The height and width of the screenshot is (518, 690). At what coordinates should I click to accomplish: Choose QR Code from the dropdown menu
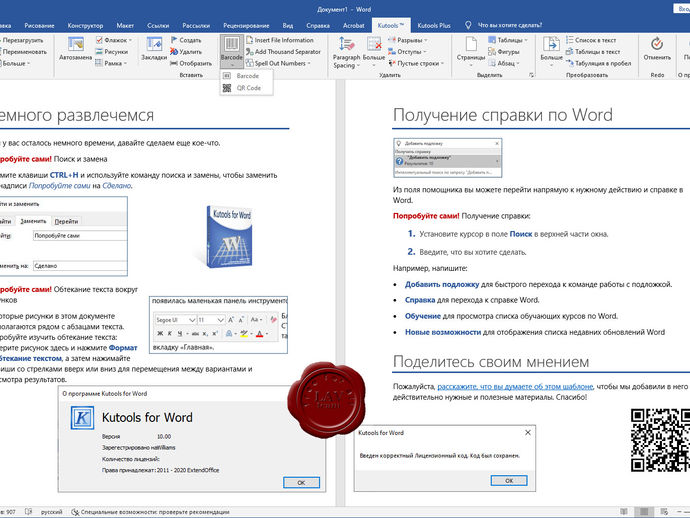[x=248, y=88]
